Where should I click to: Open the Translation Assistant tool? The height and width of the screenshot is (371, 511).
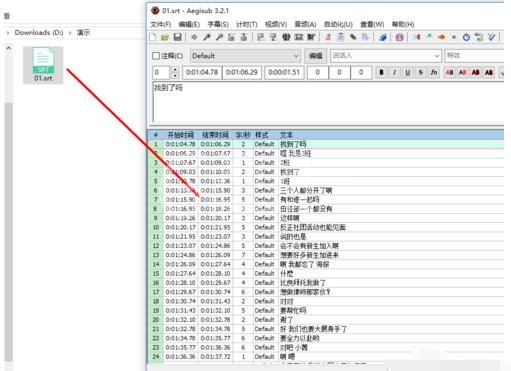click(442, 37)
